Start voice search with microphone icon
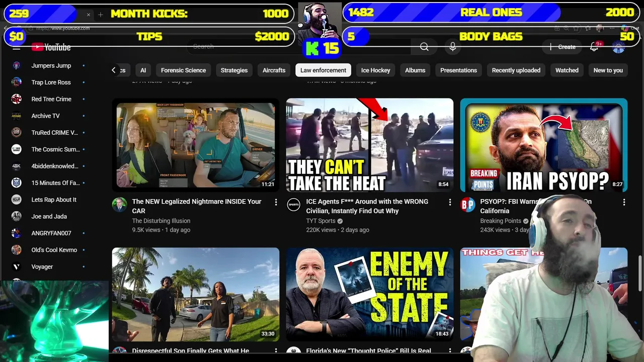The width and height of the screenshot is (644, 362). click(x=453, y=47)
